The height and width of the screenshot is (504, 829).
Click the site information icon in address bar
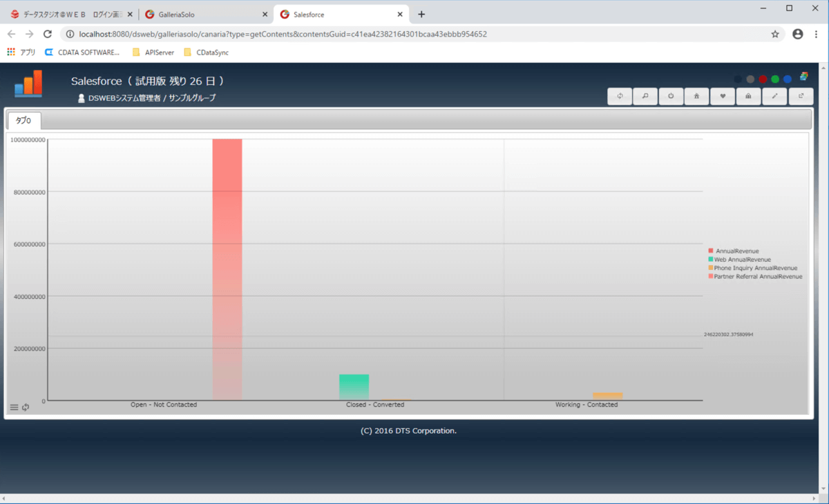point(70,34)
